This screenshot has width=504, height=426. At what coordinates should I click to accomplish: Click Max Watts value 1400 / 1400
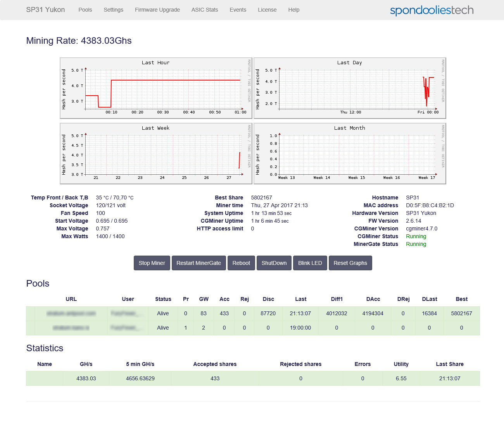(x=110, y=236)
